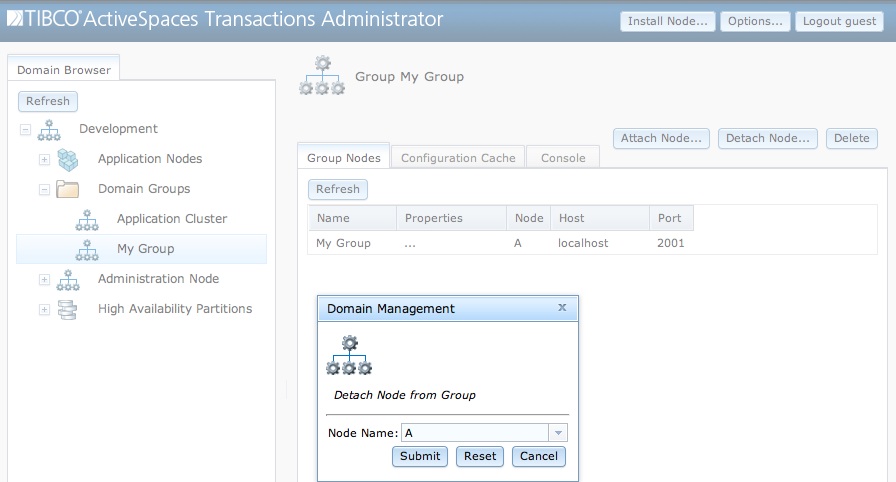Viewport: 896px width, 482px height.
Task: Click the gear hierarchy icon in Domain Management dialog
Action: (349, 355)
